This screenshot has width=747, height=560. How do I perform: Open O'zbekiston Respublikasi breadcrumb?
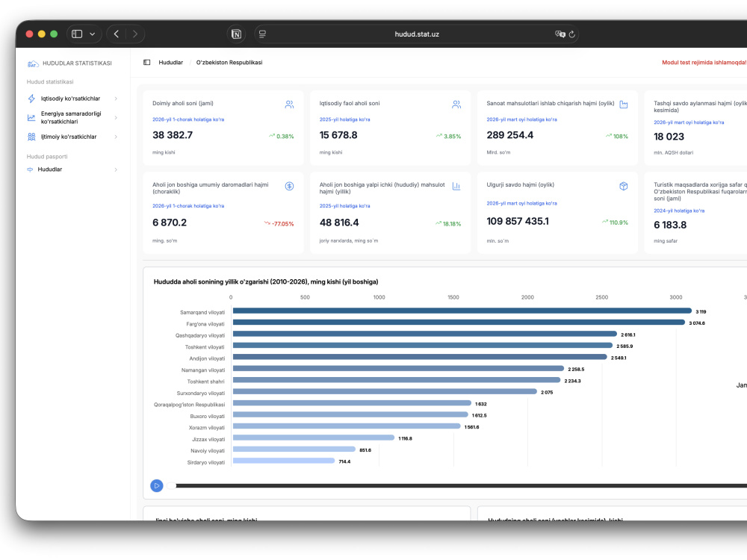pos(229,63)
